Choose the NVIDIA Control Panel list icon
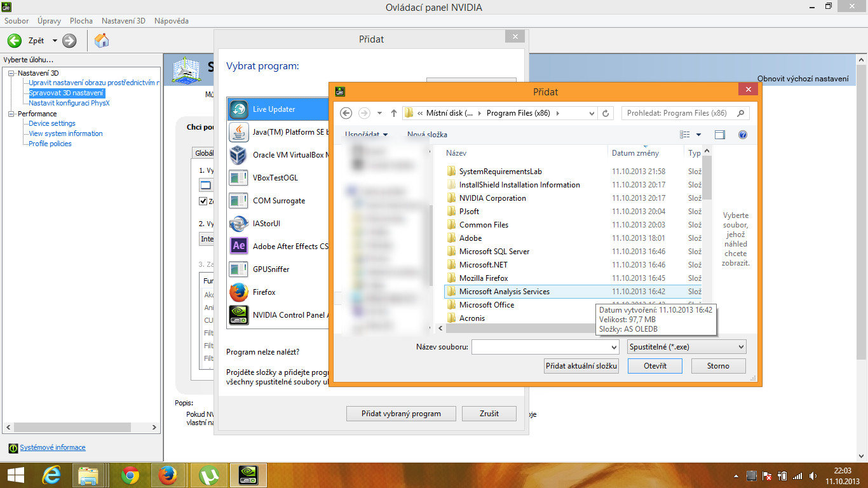 tap(239, 315)
